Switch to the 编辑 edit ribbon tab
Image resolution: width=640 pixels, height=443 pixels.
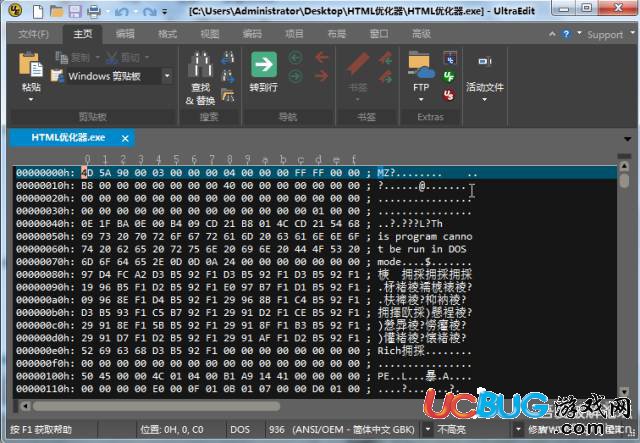[x=125, y=34]
